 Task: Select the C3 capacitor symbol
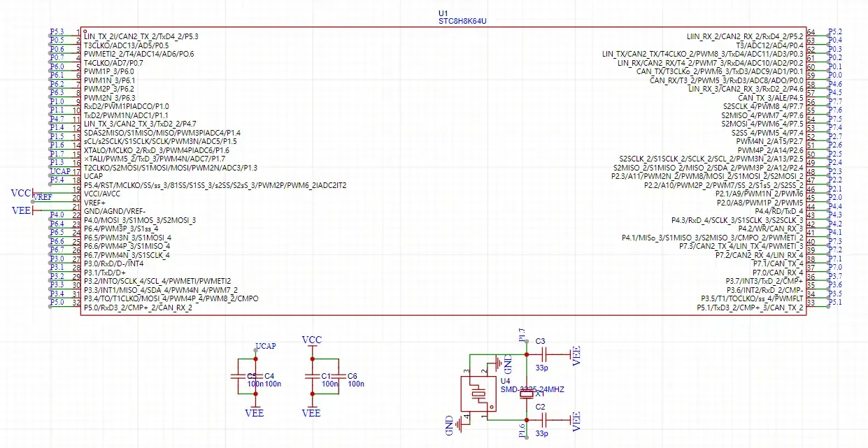[x=546, y=355]
